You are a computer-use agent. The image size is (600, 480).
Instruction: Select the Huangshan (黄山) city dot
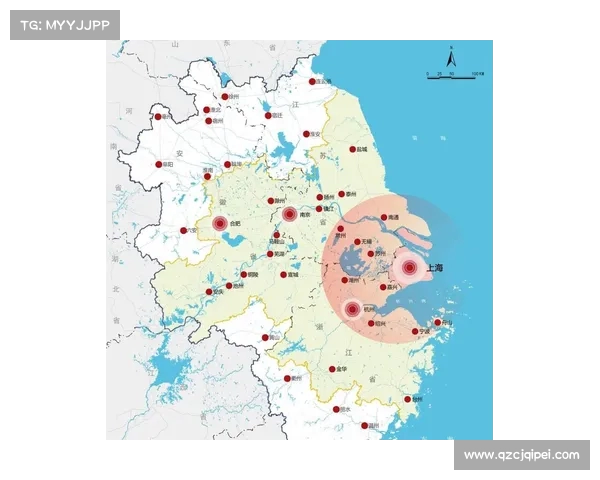pyautogui.click(x=265, y=338)
